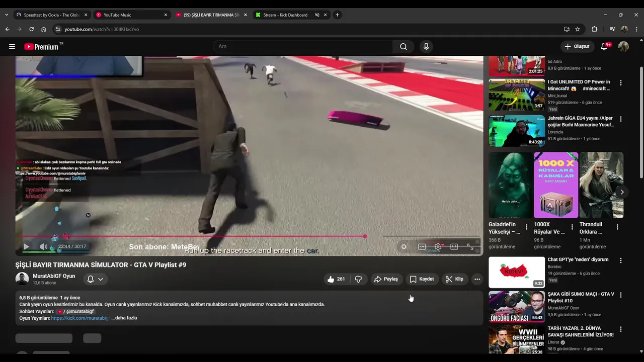
Task: Open the Unlimited OP Power Minecraft video thumbnail
Action: pos(517,95)
